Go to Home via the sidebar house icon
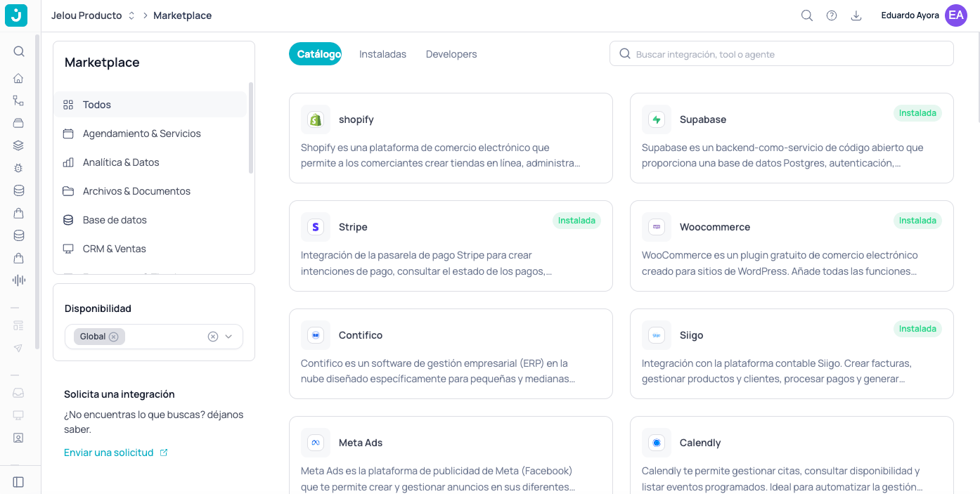Screen dimensions: 980x494 (x=19, y=78)
